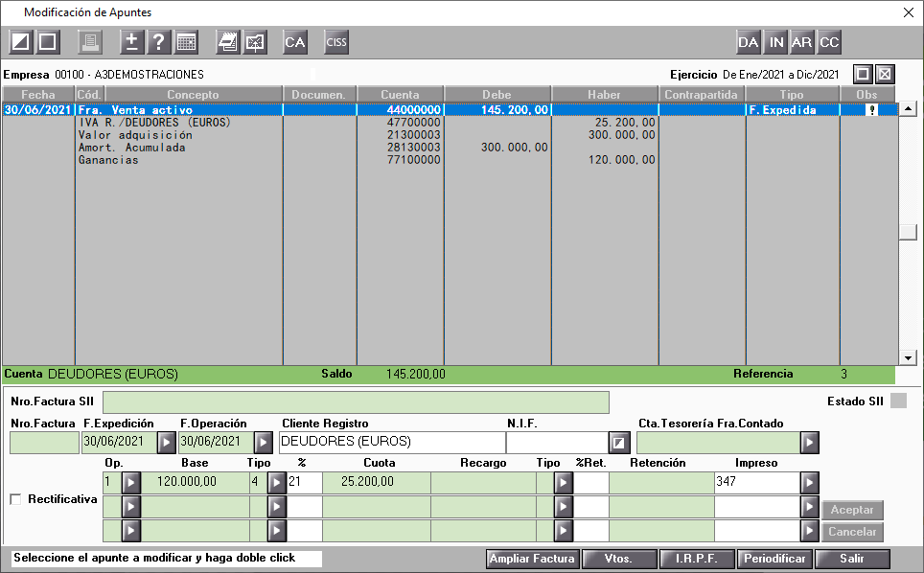
Task: Click the Periodificar button
Action: pyautogui.click(x=774, y=559)
